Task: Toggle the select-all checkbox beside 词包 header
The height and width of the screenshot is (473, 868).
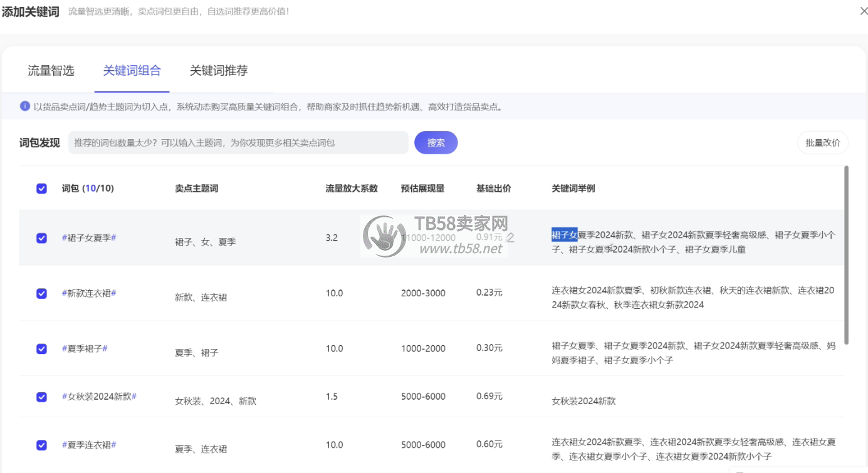Action: [41, 189]
